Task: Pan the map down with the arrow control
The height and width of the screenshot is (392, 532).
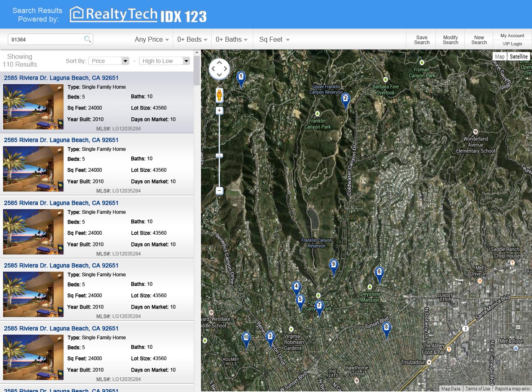Action: coord(219,75)
